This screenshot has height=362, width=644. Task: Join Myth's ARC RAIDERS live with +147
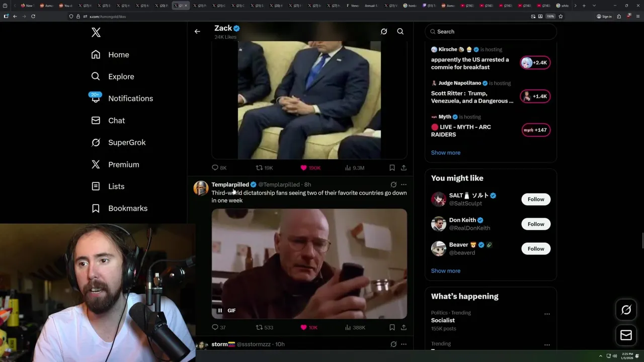[x=535, y=130]
